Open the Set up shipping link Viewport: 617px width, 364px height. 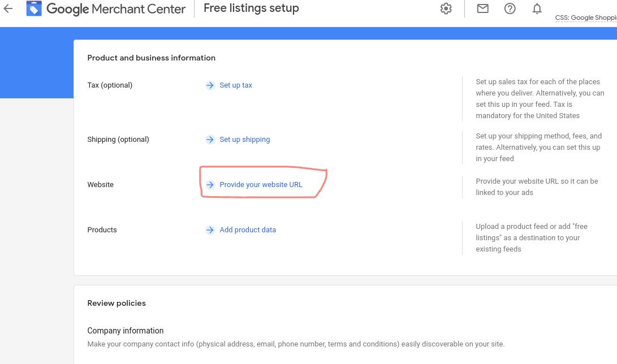point(244,140)
